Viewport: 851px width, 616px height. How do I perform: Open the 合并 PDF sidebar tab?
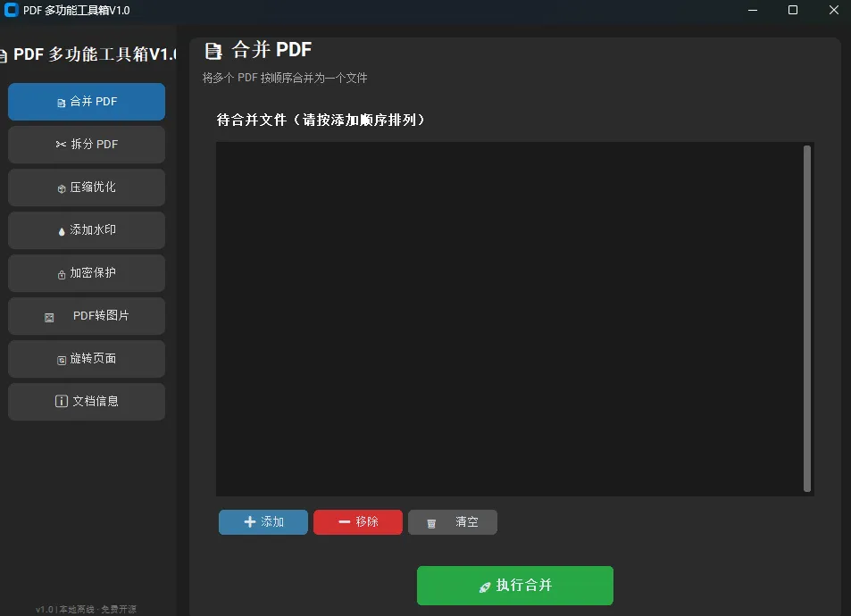[87, 102]
